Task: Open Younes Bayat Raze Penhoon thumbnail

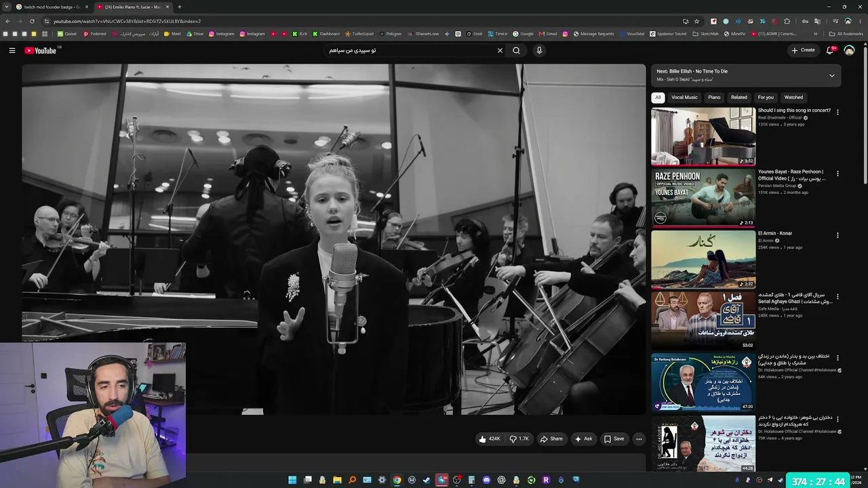Action: [703, 197]
